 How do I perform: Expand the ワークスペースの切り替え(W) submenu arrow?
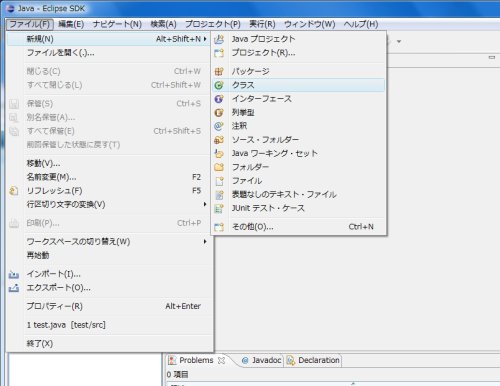coord(205,241)
